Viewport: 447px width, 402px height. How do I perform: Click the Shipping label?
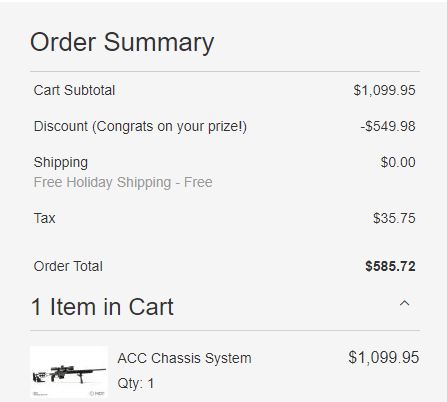pos(61,162)
